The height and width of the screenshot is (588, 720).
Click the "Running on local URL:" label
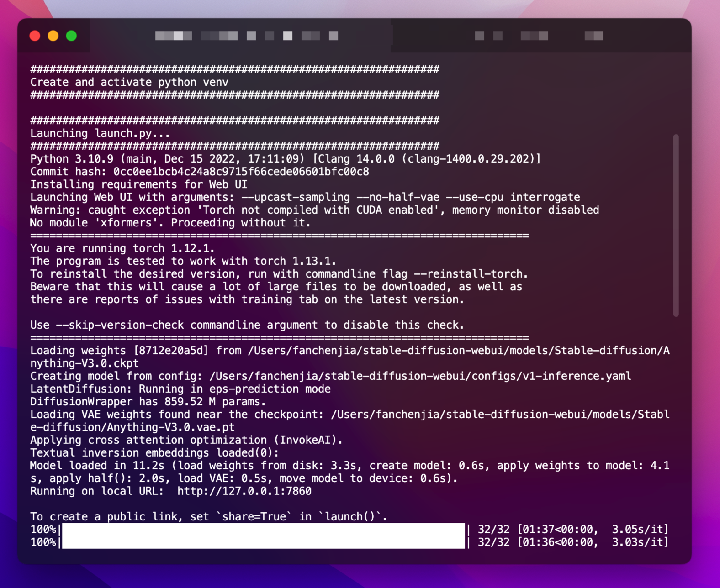click(x=97, y=491)
